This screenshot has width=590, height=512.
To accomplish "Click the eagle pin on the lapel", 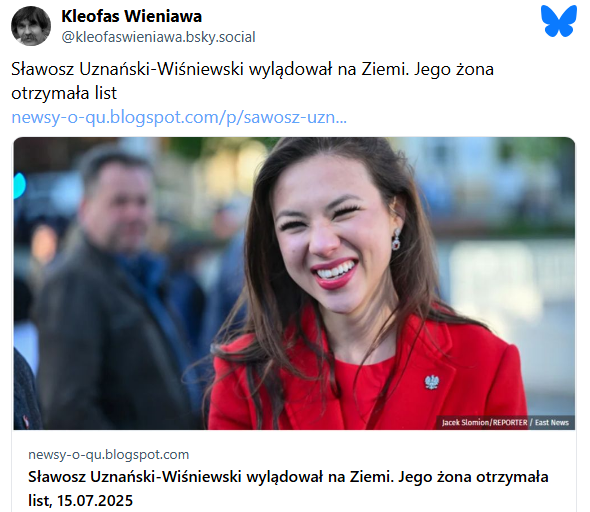I will click(432, 382).
